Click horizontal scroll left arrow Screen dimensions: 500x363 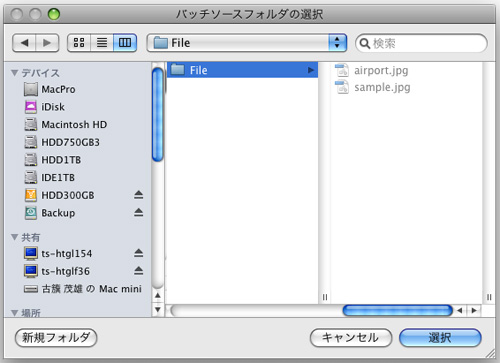(460, 311)
